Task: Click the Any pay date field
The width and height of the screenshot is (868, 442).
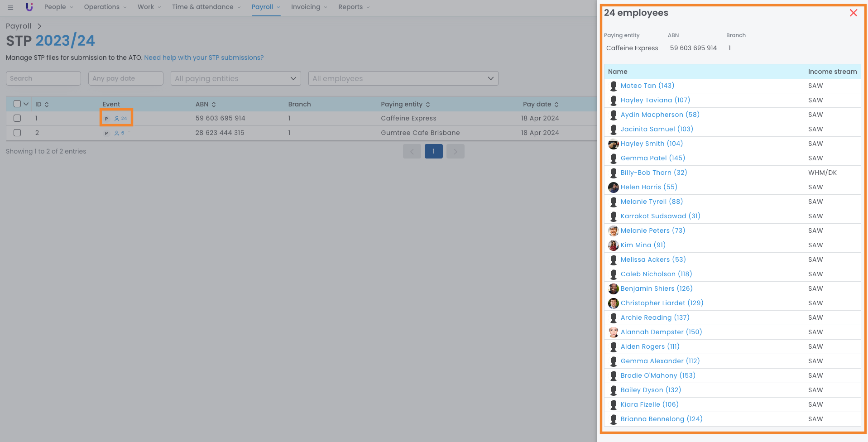Action: pyautogui.click(x=125, y=78)
